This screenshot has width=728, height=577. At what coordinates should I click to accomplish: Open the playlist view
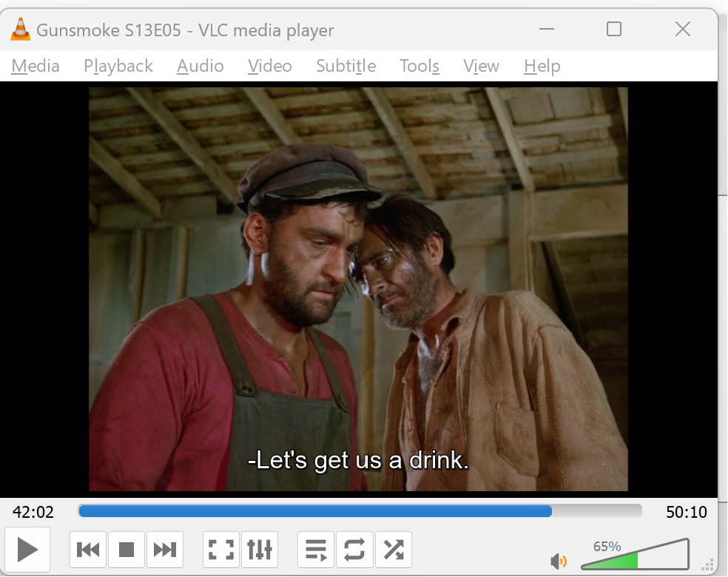tap(316, 550)
